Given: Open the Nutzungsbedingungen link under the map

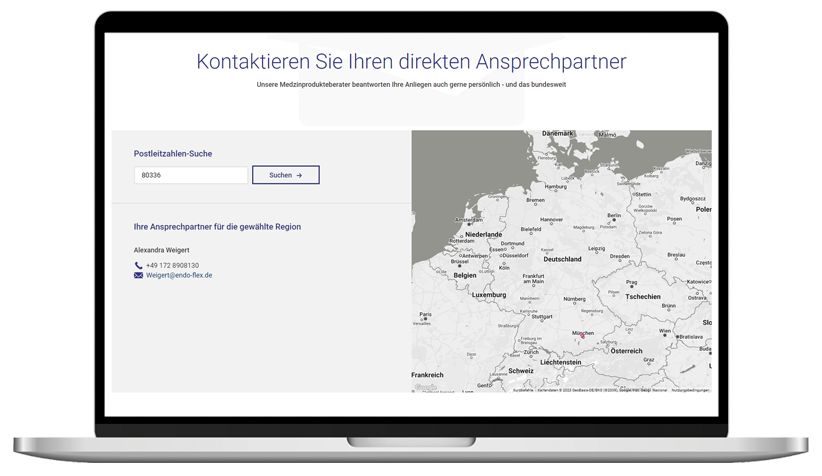Looking at the screenshot, I should click(690, 390).
